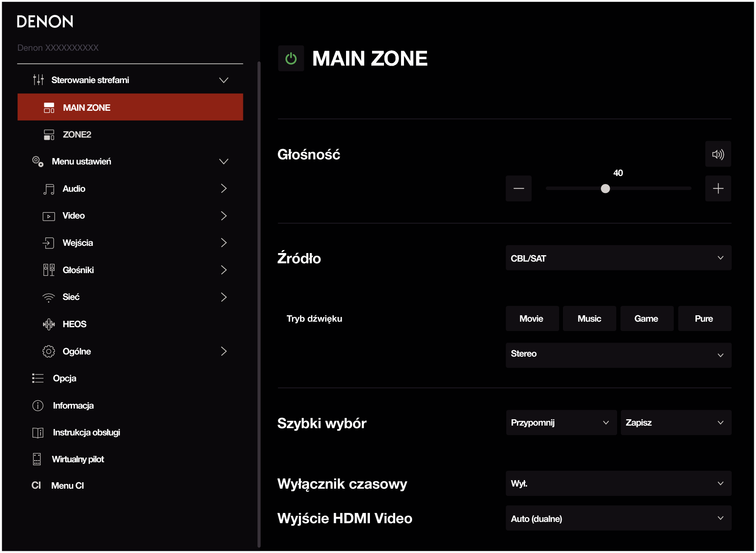The width and height of the screenshot is (756, 553).
Task: Click the Video play screen icon
Action: pos(49,216)
